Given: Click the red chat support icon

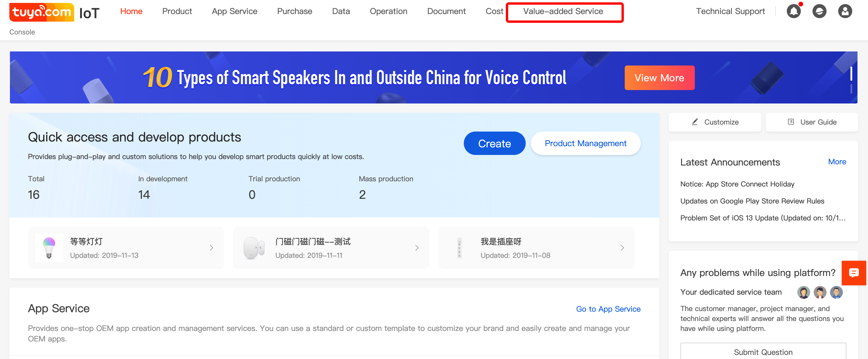Looking at the screenshot, I should 853,273.
